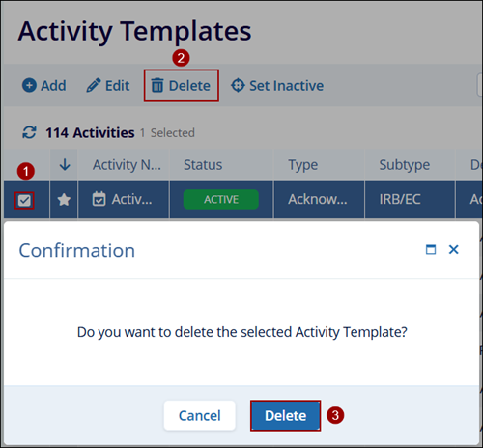483x448 pixels.
Task: Sort by Activity Name column header
Action: click(x=127, y=165)
